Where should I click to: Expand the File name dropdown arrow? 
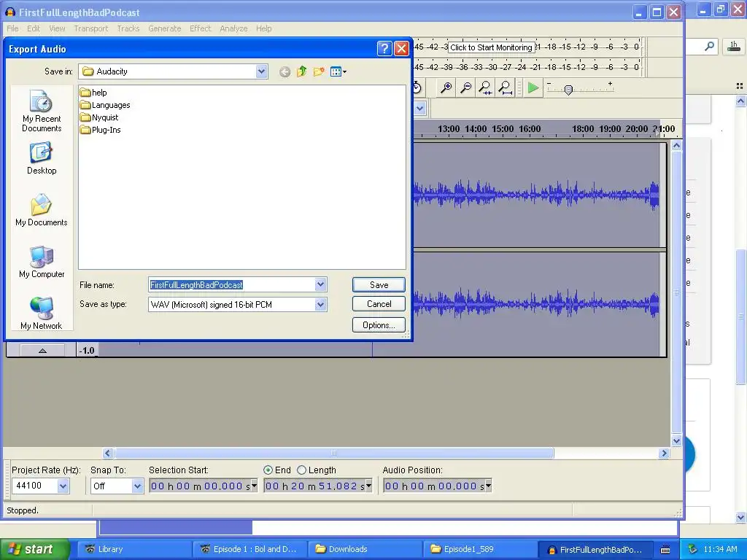[x=321, y=285]
